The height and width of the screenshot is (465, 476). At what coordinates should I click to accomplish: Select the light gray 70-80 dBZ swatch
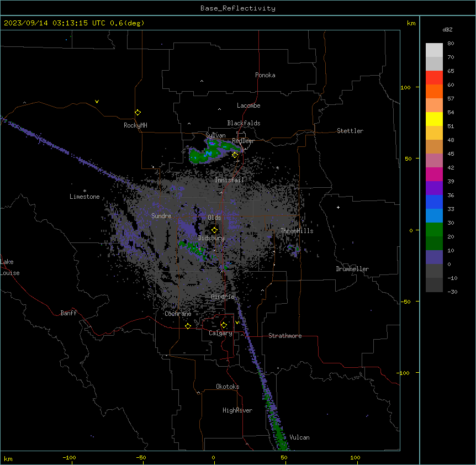tap(434, 50)
